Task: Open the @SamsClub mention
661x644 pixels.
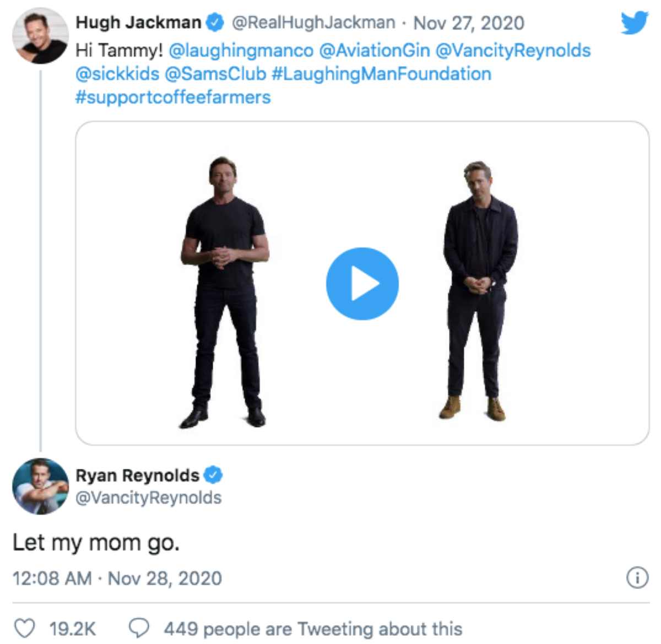Action: point(215,74)
